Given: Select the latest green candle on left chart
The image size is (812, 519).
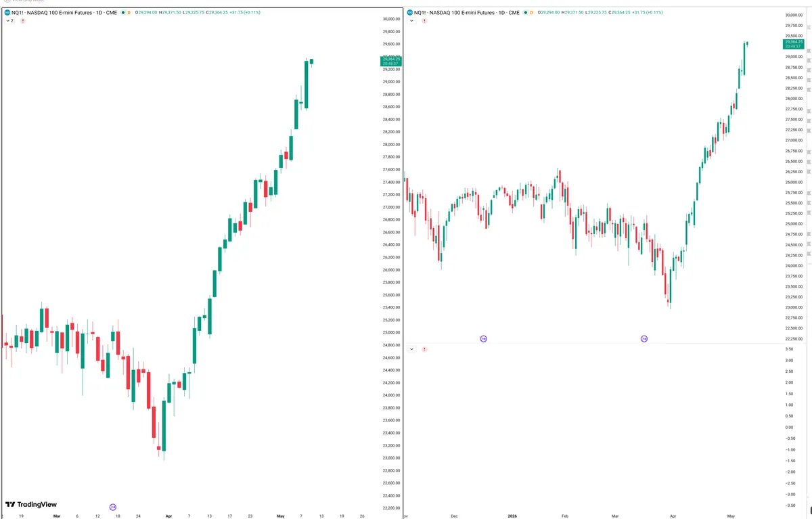Looking at the screenshot, I should pyautogui.click(x=312, y=61).
